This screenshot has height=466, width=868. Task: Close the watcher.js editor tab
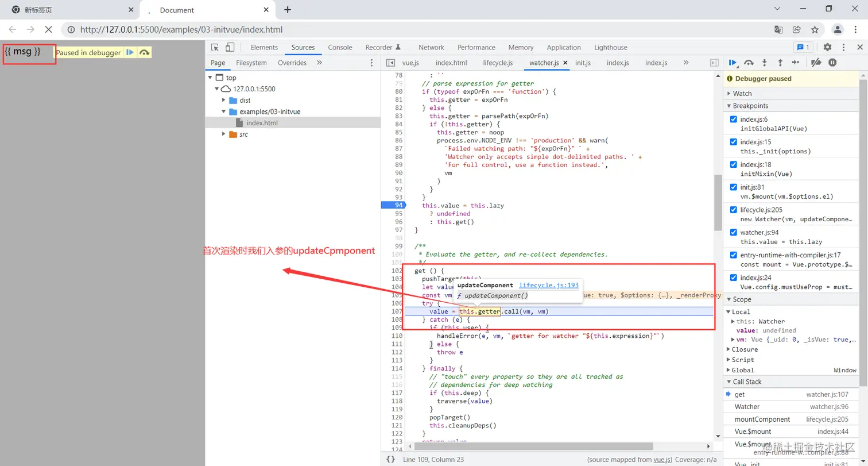(x=565, y=63)
